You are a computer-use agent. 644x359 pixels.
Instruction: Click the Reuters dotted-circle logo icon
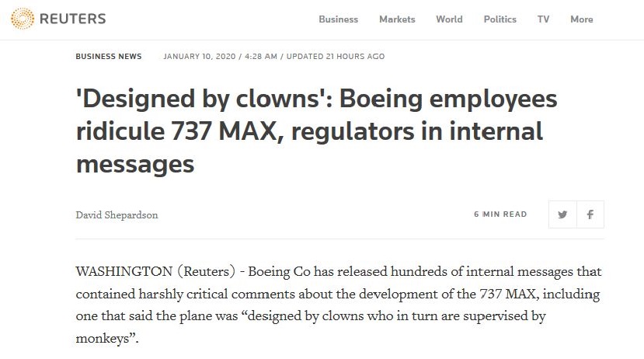point(23,19)
